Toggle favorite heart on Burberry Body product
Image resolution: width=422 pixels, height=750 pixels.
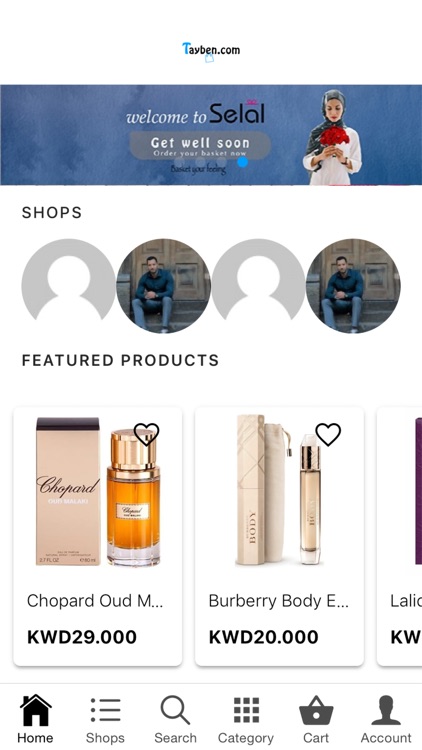click(328, 434)
